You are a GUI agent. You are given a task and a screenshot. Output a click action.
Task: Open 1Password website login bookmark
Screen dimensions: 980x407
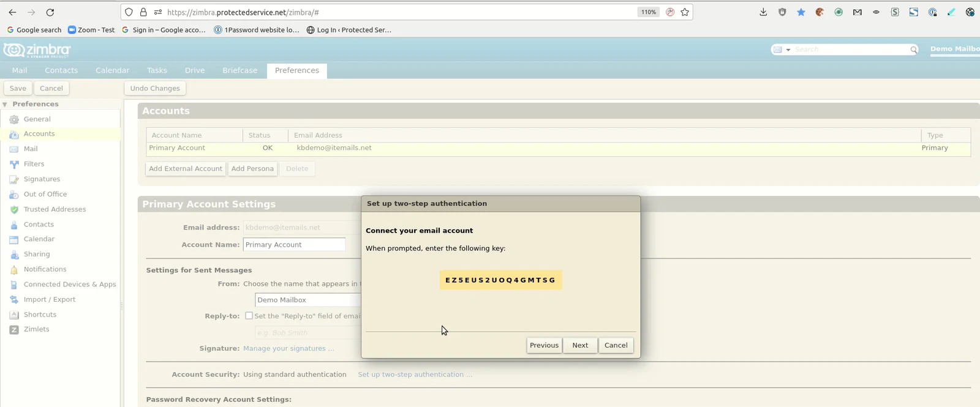coord(257,30)
